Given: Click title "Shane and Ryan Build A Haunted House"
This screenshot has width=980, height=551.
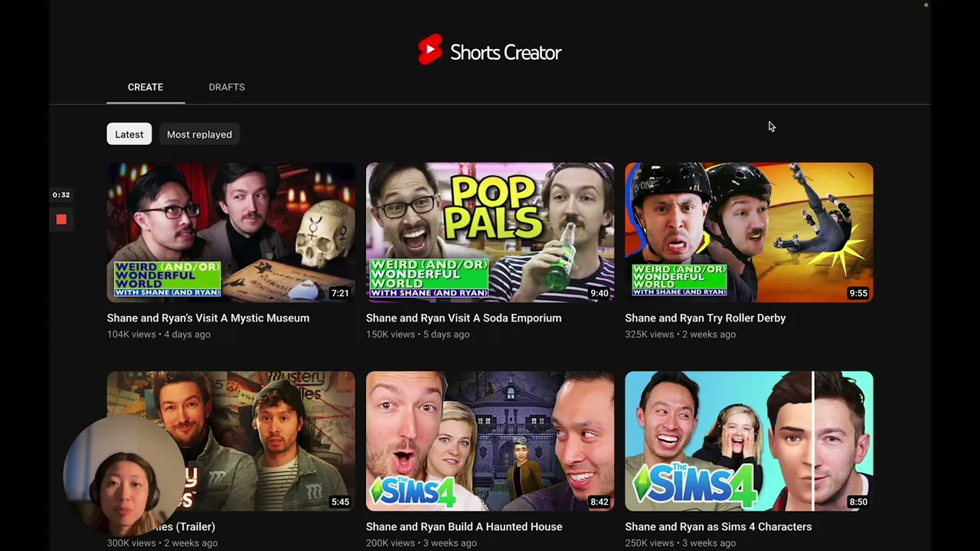Looking at the screenshot, I should 464,527.
